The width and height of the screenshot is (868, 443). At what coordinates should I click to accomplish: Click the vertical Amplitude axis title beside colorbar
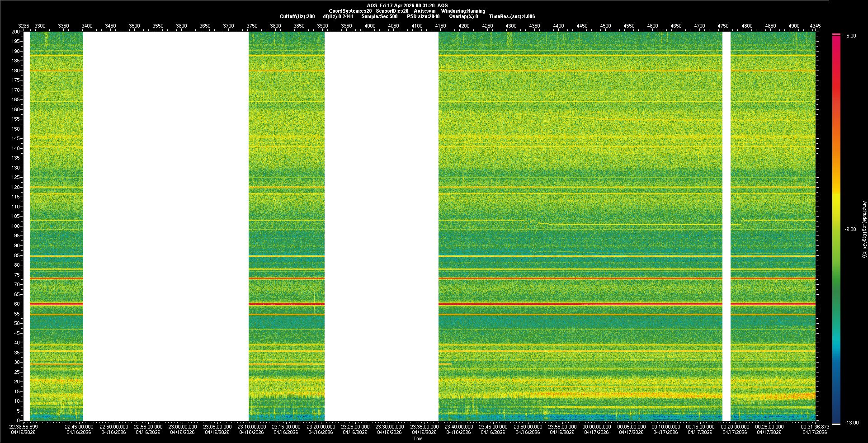click(x=864, y=229)
